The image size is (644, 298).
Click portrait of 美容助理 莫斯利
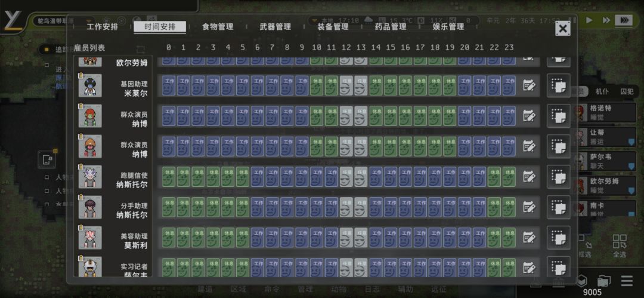click(90, 238)
